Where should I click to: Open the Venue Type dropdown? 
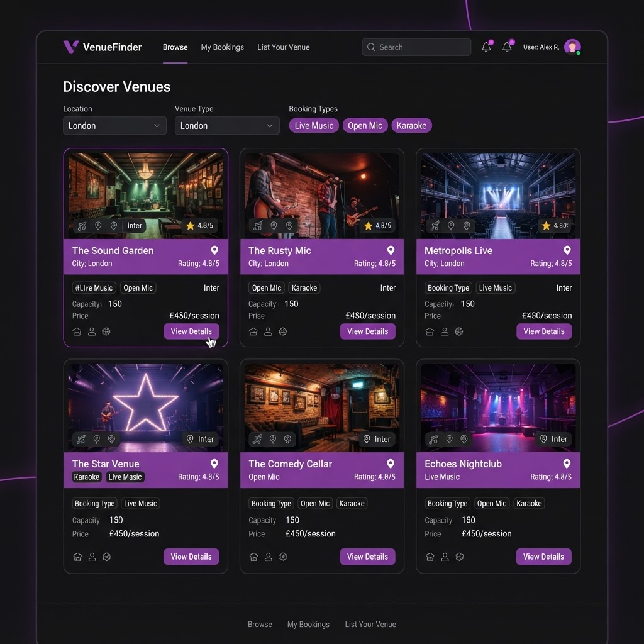pos(227,126)
